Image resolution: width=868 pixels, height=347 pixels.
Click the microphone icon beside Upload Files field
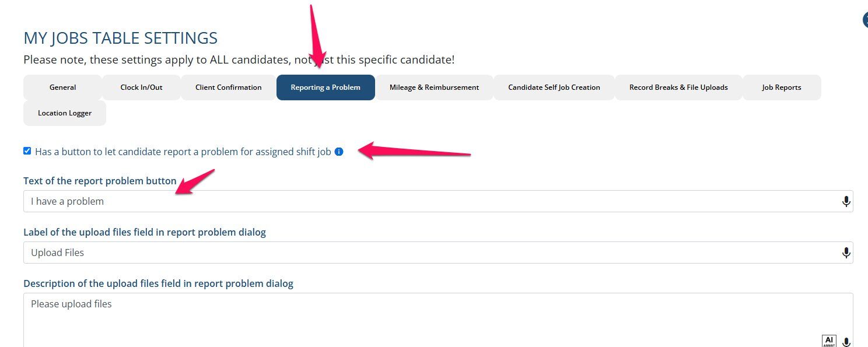click(x=846, y=253)
